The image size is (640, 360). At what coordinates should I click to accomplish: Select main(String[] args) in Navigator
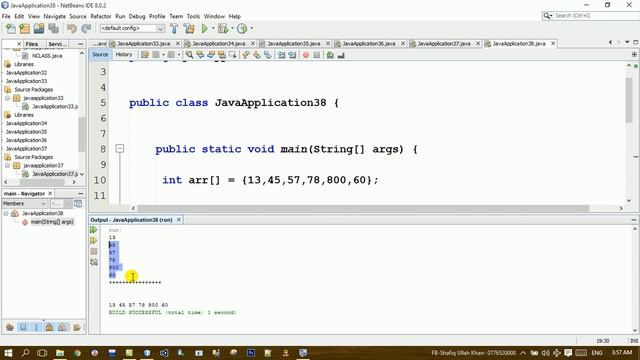tap(52, 222)
